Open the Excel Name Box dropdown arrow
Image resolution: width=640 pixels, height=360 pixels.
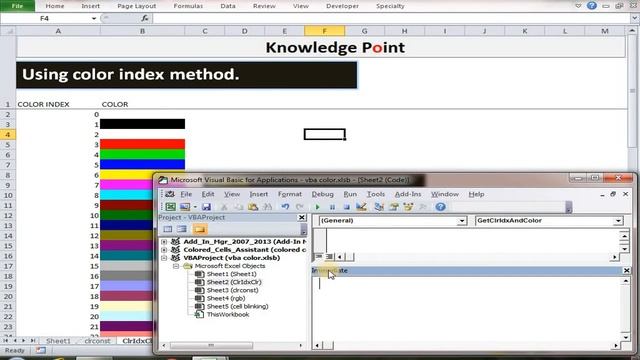[93, 18]
